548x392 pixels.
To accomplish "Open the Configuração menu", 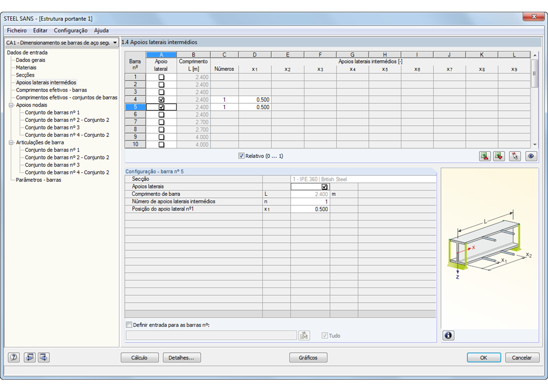I will point(71,30).
